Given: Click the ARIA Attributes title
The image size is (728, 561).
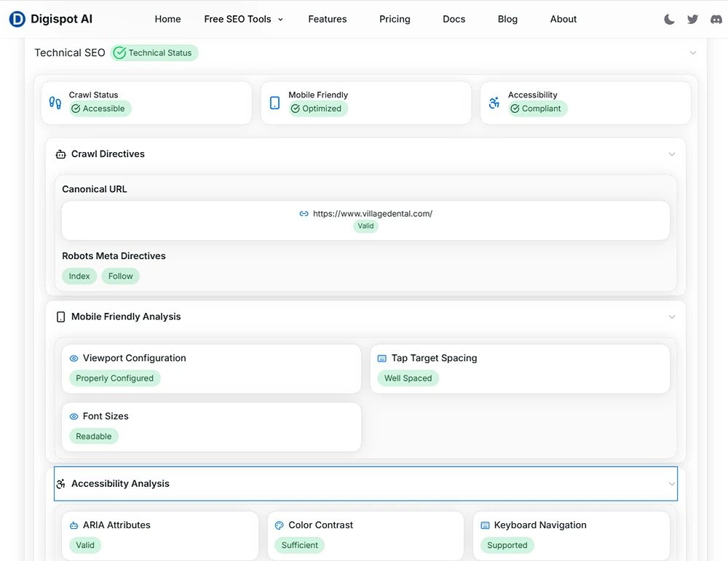Looking at the screenshot, I should pos(116,525).
